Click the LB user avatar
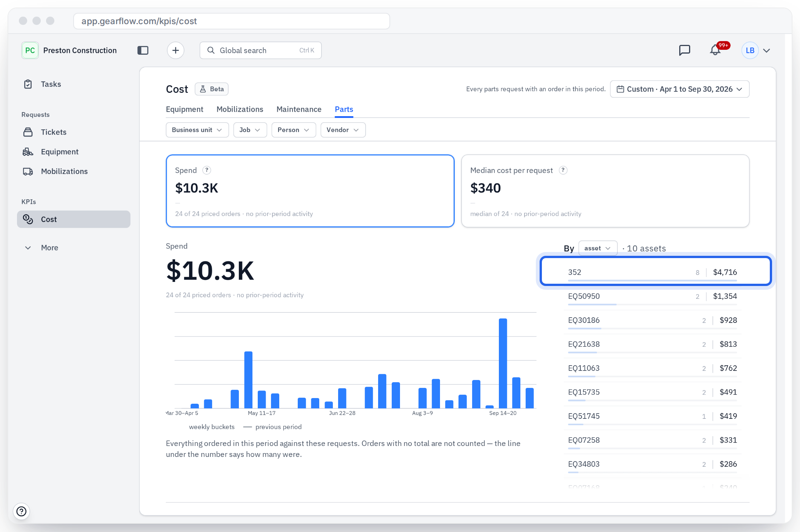800x532 pixels. coord(750,50)
